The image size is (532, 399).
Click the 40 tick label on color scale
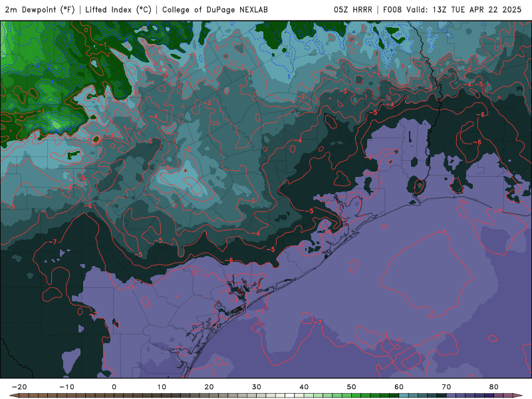[304, 387]
